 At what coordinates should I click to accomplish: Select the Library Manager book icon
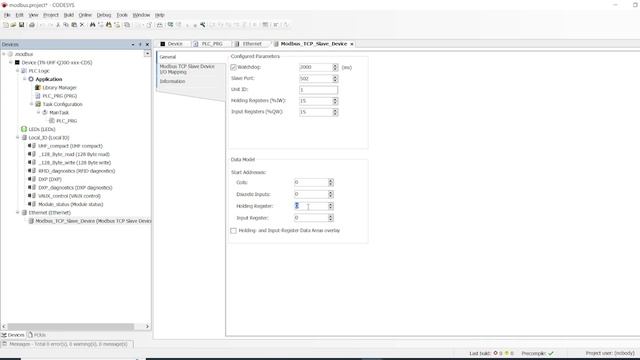tap(38, 87)
